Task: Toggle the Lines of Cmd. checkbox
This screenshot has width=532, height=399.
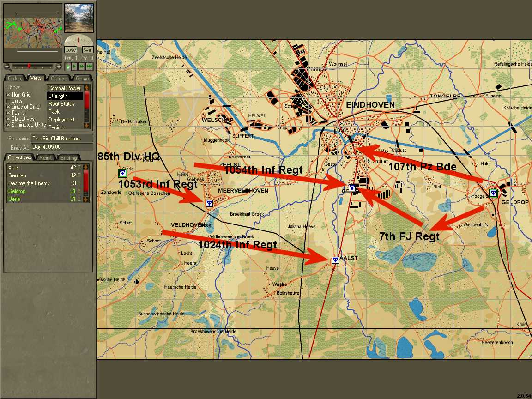Action: (8, 107)
